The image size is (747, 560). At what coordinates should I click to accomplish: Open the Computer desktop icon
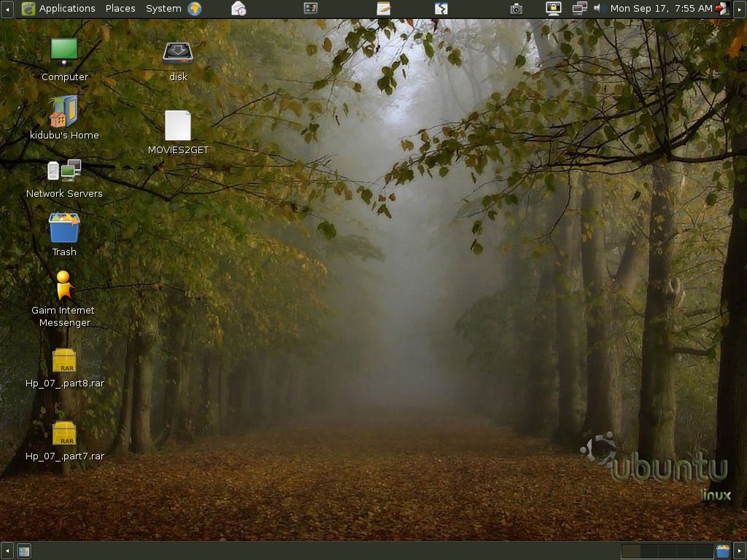coord(64,52)
